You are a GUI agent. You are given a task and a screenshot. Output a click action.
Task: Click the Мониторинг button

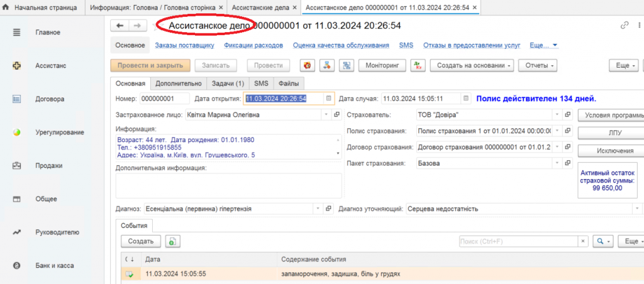click(x=382, y=65)
